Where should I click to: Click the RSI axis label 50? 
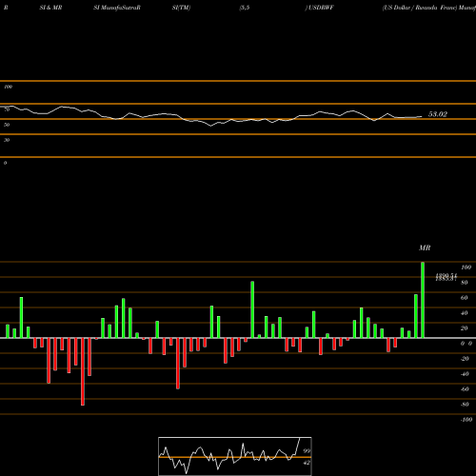pyautogui.click(x=7, y=125)
